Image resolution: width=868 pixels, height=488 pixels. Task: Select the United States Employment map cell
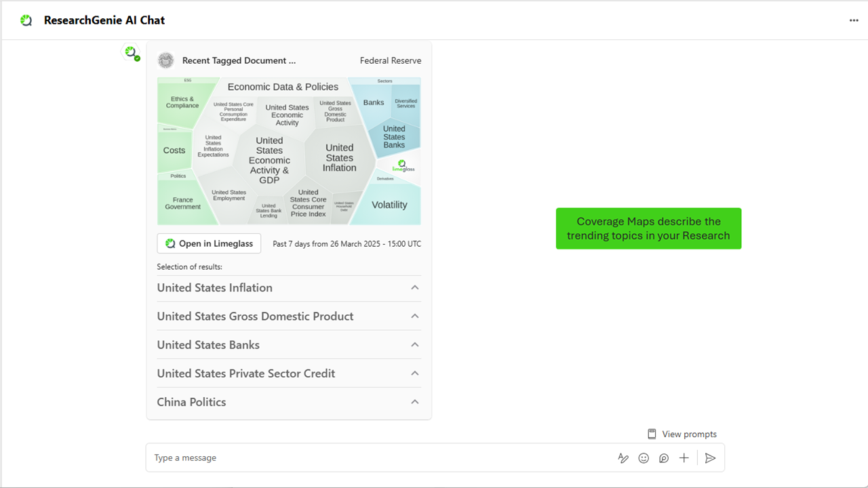click(229, 195)
